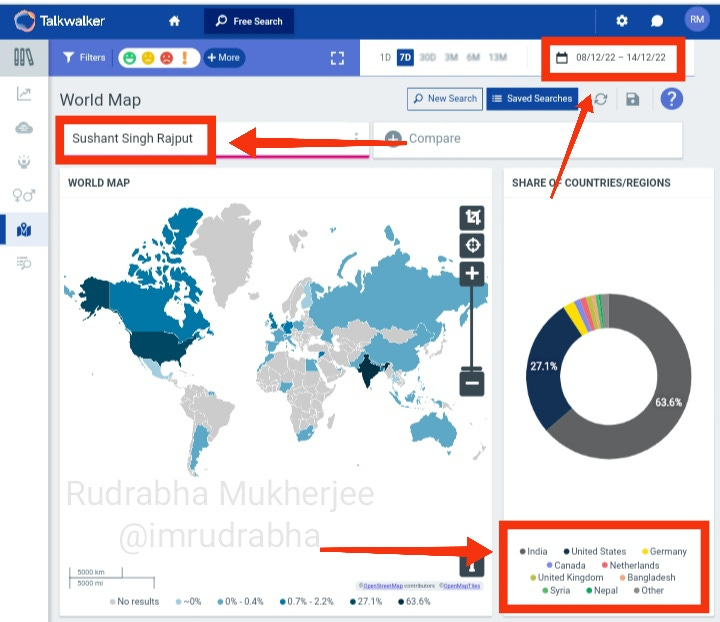The width and height of the screenshot is (720, 622).
Task: Expand the More filters button
Action: coord(224,58)
